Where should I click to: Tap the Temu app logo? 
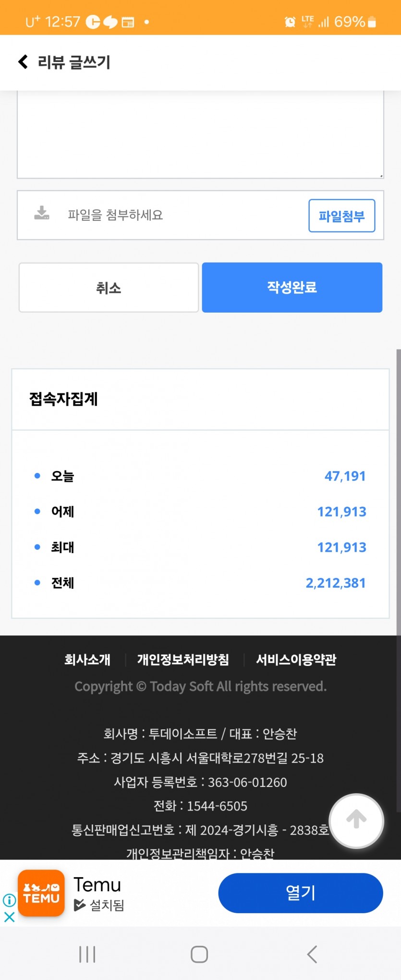[x=41, y=893]
